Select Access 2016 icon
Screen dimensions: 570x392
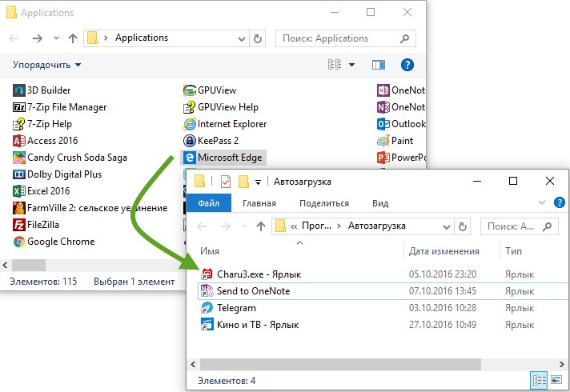pos(19,141)
